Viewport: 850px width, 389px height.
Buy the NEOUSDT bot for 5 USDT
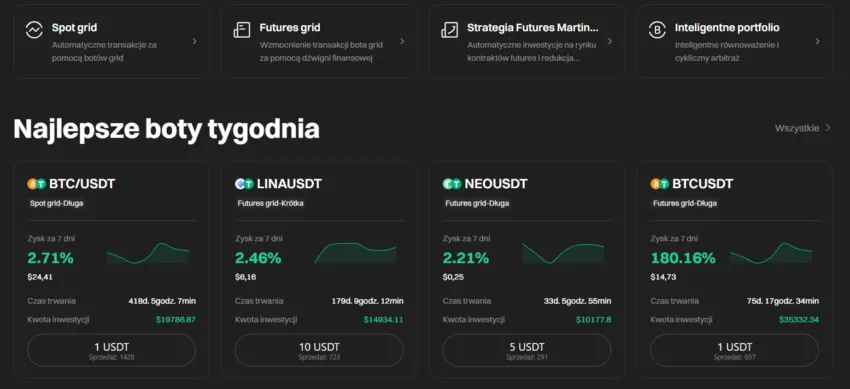(527, 350)
